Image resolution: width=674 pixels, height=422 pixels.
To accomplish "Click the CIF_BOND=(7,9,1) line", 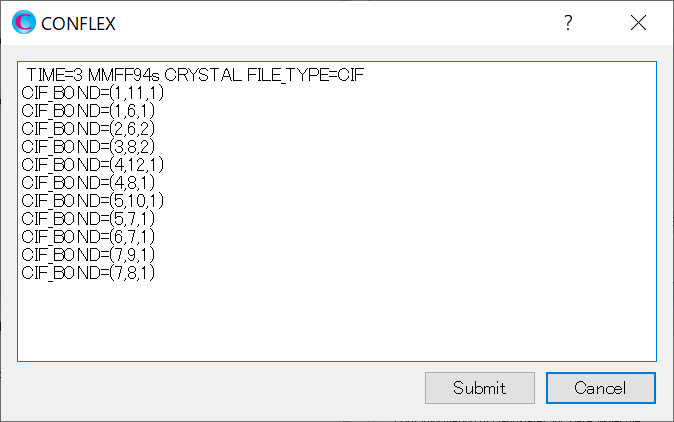I will pos(88,255).
